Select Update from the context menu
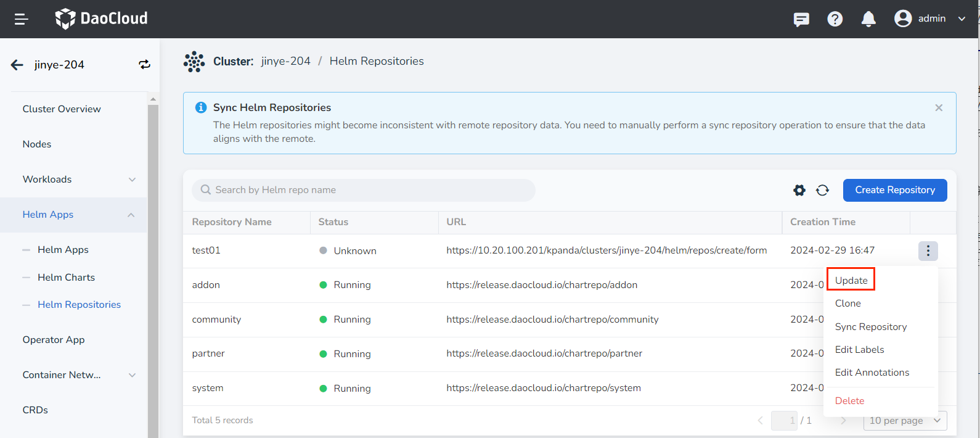980x438 pixels. click(851, 280)
